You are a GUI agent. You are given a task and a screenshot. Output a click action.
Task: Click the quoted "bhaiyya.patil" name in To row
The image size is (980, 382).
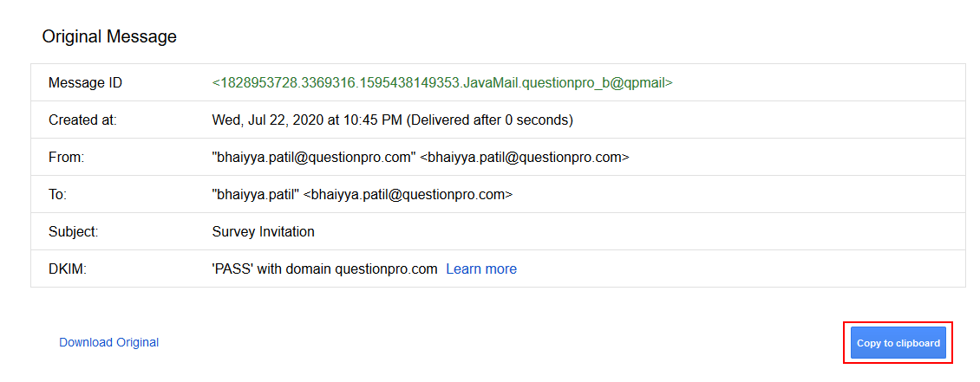[x=256, y=195]
